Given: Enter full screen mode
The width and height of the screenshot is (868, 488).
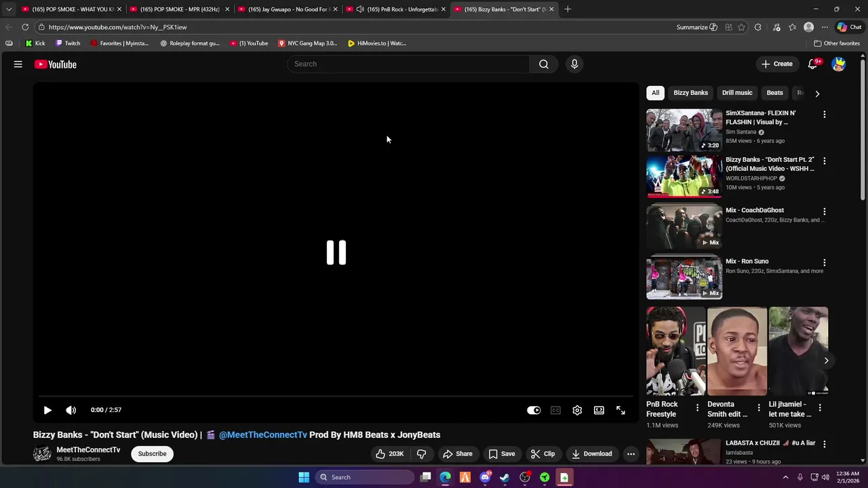Looking at the screenshot, I should pyautogui.click(x=620, y=410).
